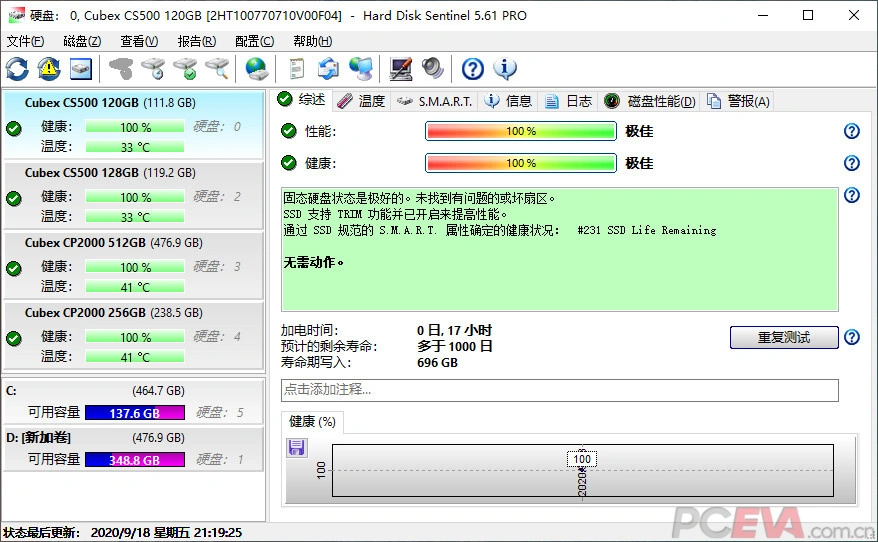Click the help icon next to 性能 bar
The height and width of the screenshot is (542, 878).
tap(852, 131)
